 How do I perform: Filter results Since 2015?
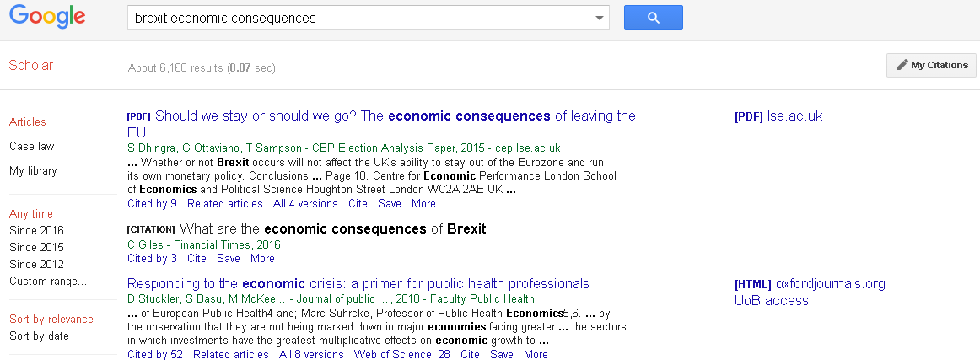coord(36,247)
